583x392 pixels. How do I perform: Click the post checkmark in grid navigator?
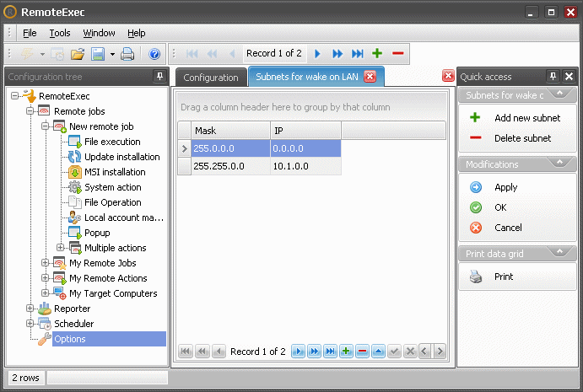pyautogui.click(x=394, y=352)
